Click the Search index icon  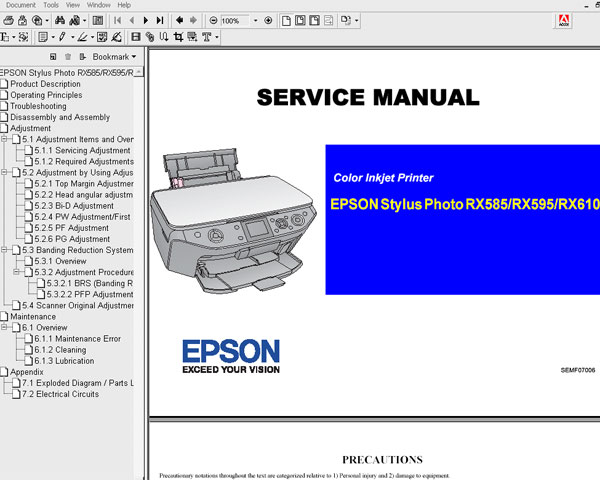click(x=75, y=20)
